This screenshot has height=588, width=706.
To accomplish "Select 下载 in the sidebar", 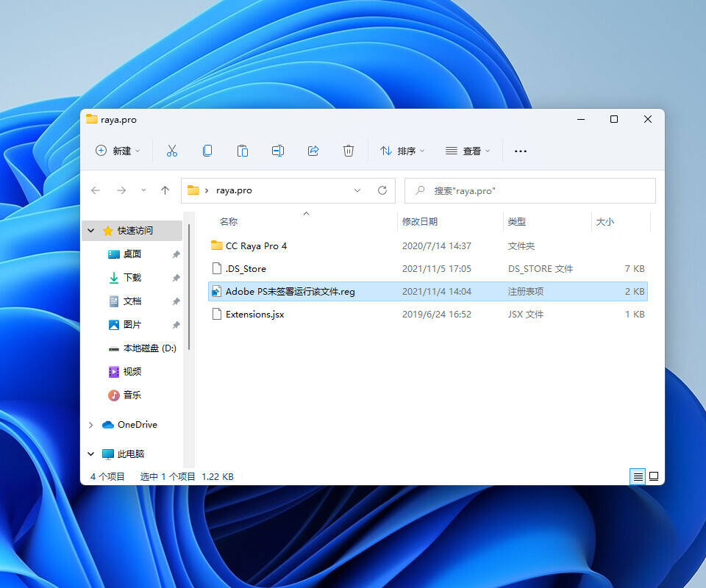I will (132, 278).
